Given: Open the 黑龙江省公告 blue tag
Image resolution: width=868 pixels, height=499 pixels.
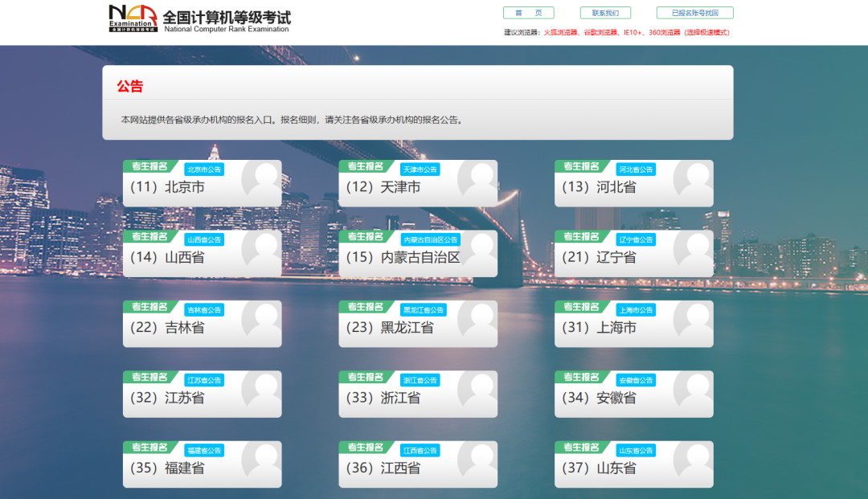Looking at the screenshot, I should pyautogui.click(x=423, y=310).
